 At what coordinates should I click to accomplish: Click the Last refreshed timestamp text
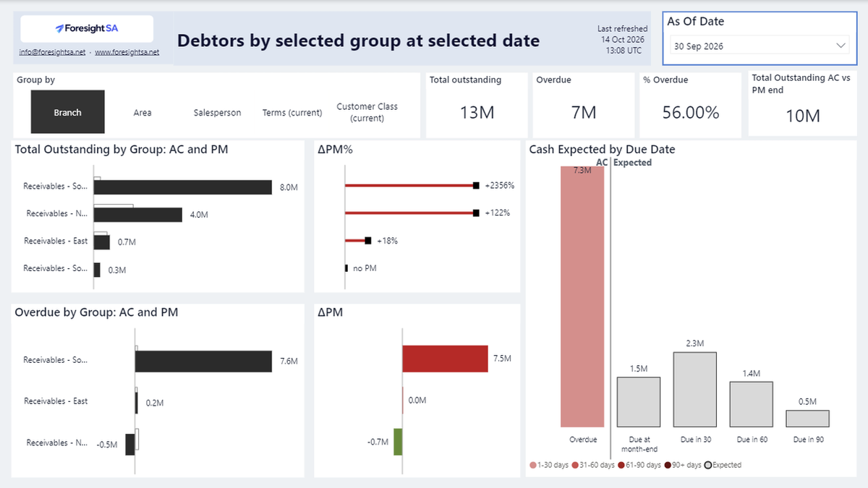click(x=622, y=40)
